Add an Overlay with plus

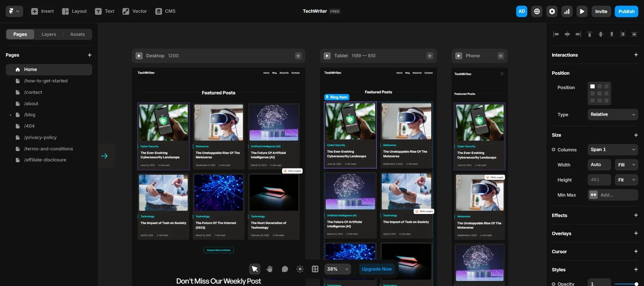pyautogui.click(x=636, y=233)
